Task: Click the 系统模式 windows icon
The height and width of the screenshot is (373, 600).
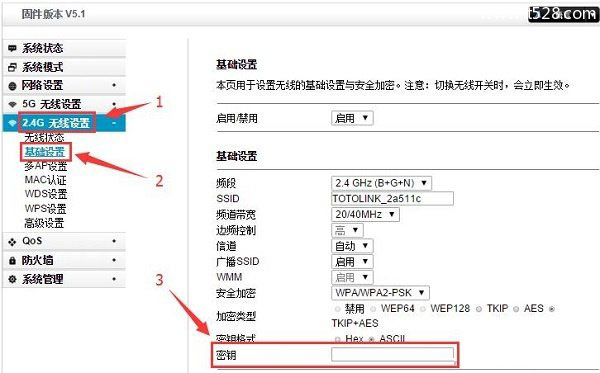Action: [12, 67]
